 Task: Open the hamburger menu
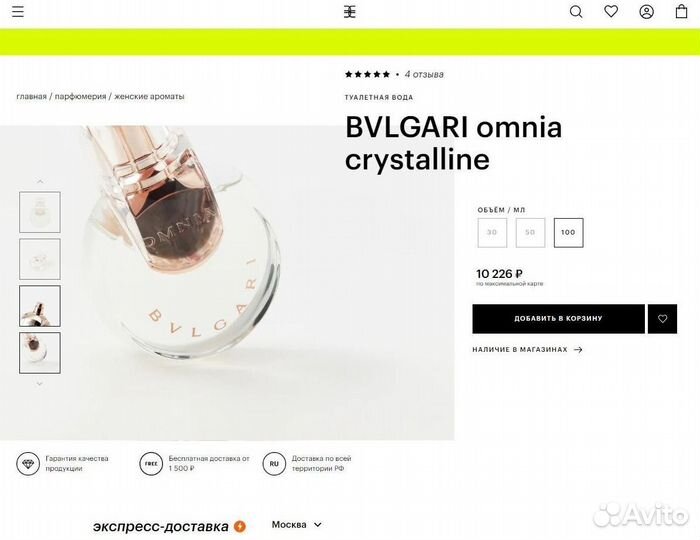pos(18,12)
